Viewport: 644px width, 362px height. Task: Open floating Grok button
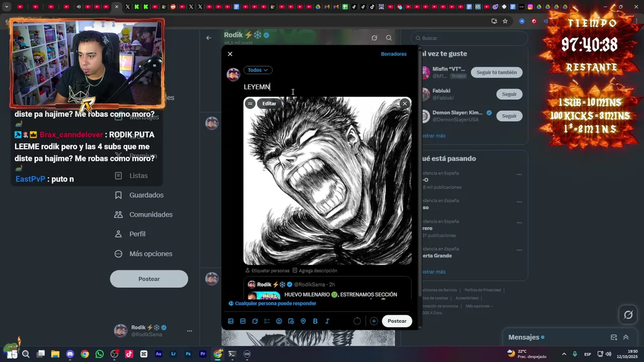point(628,315)
